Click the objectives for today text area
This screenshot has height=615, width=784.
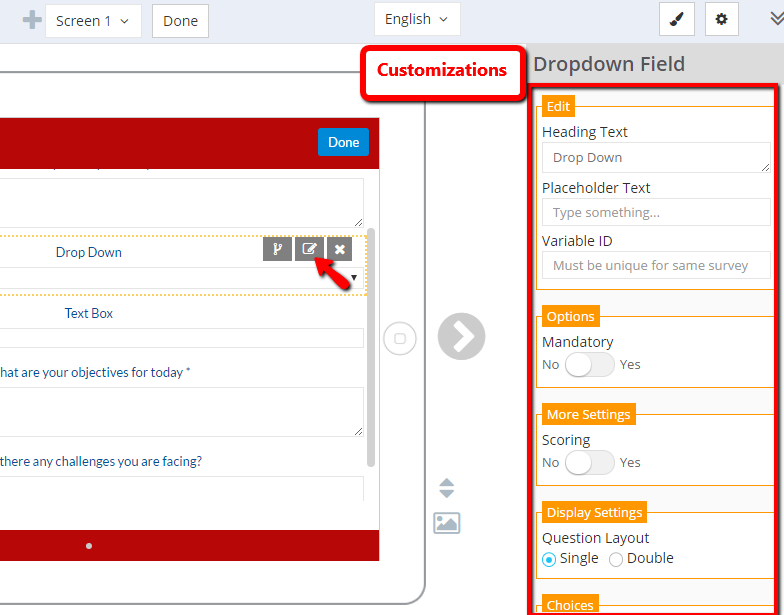coord(182,412)
